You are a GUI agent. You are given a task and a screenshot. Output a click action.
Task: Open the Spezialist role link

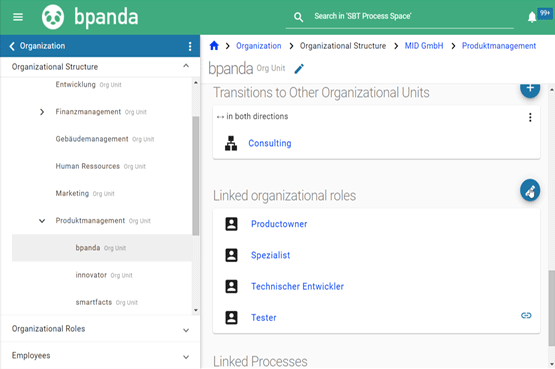(x=270, y=255)
